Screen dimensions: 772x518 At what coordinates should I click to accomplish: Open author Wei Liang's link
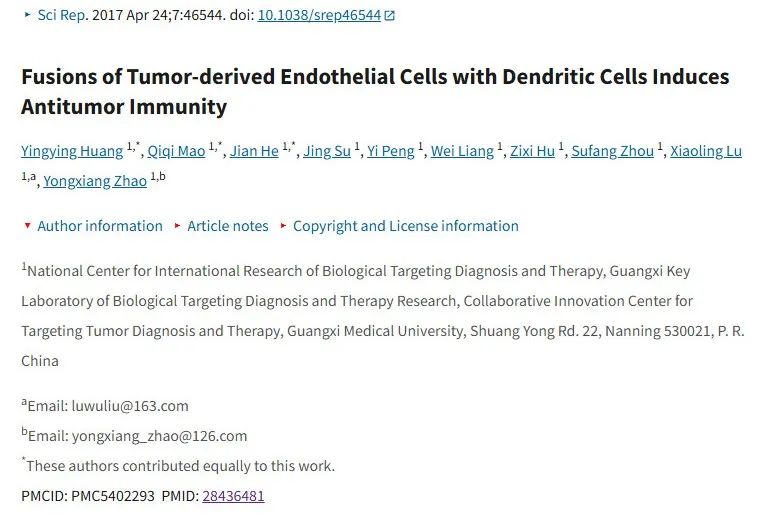point(462,151)
